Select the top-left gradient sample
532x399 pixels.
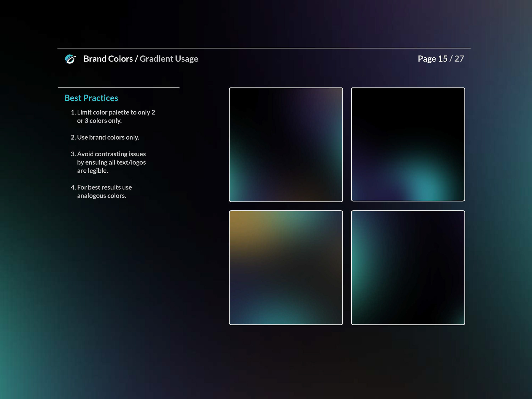[286, 145]
